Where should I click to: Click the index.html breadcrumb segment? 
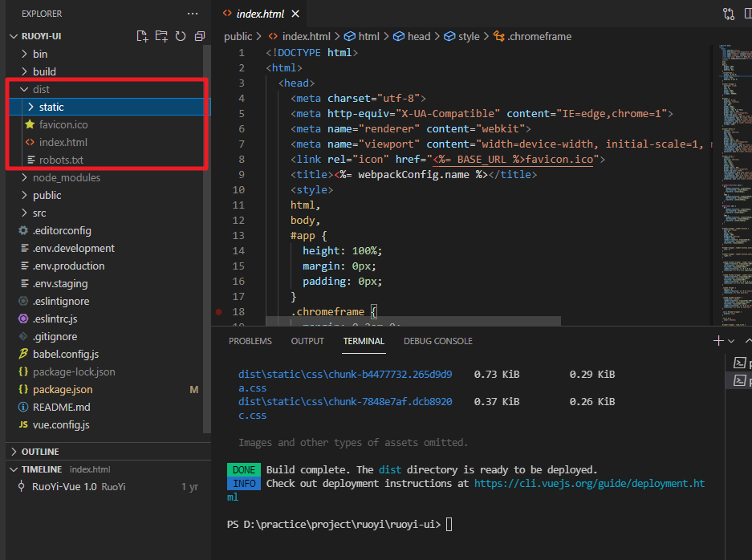coord(299,36)
